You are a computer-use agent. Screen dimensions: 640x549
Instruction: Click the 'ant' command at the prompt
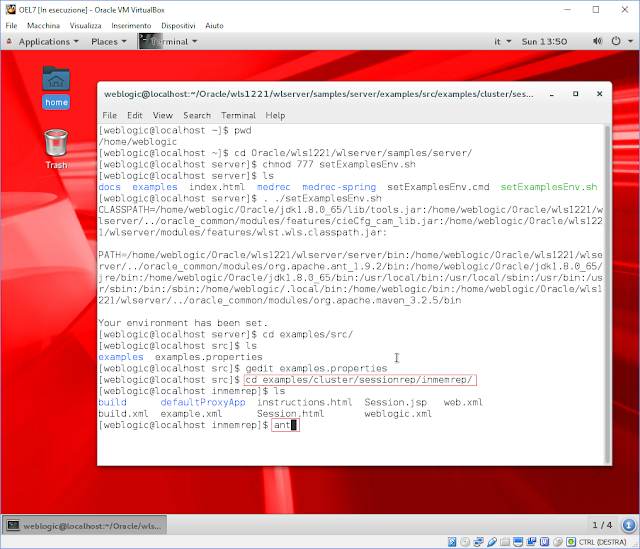282,425
